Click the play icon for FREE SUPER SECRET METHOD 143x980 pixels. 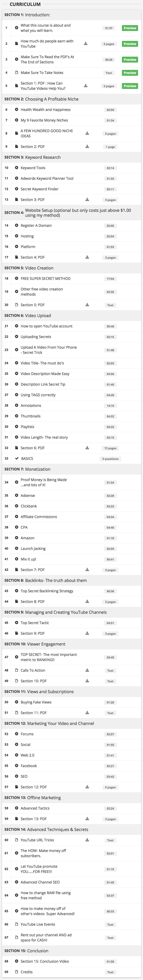[x=16, y=279]
